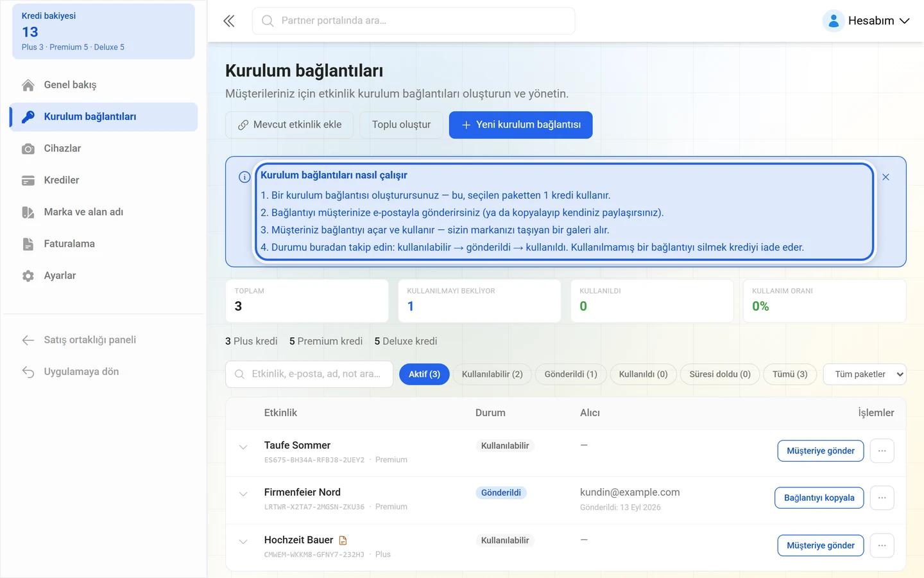The height and width of the screenshot is (578, 924).
Task: Send Taufe Sommer link to customer
Action: [x=821, y=451]
